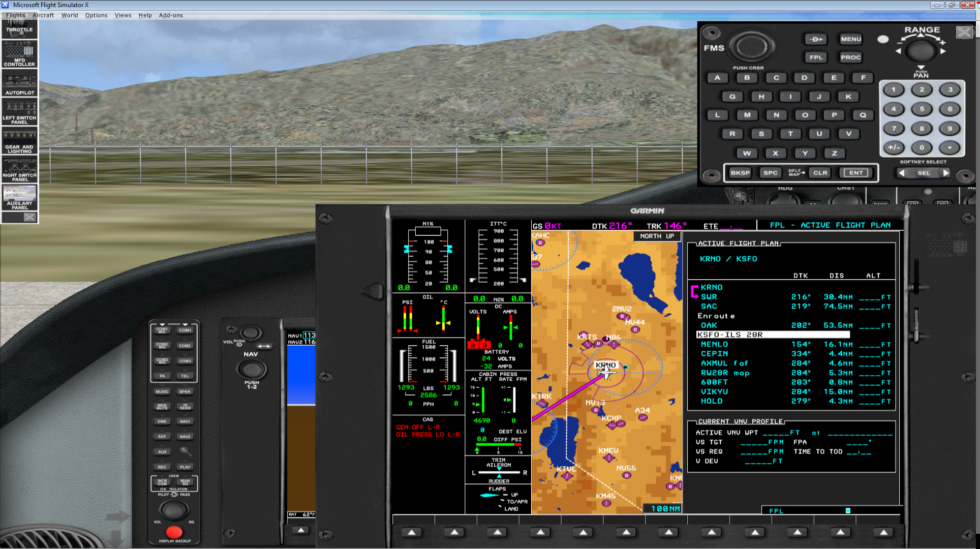Click range increase right arrow
This screenshot has width=980, height=549.
[x=943, y=51]
